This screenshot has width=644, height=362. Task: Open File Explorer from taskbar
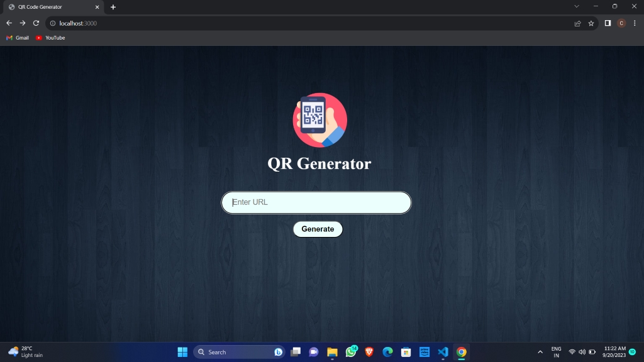[332, 352]
